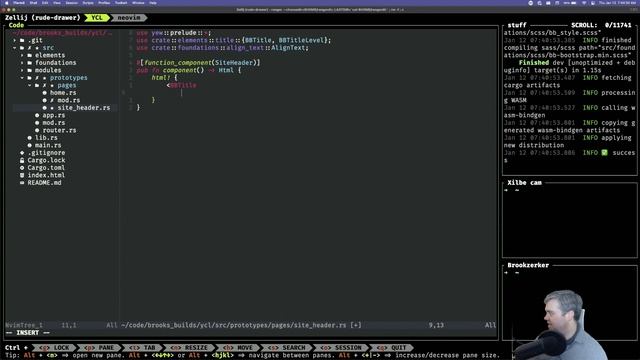Click the README.md file icon

22,183
